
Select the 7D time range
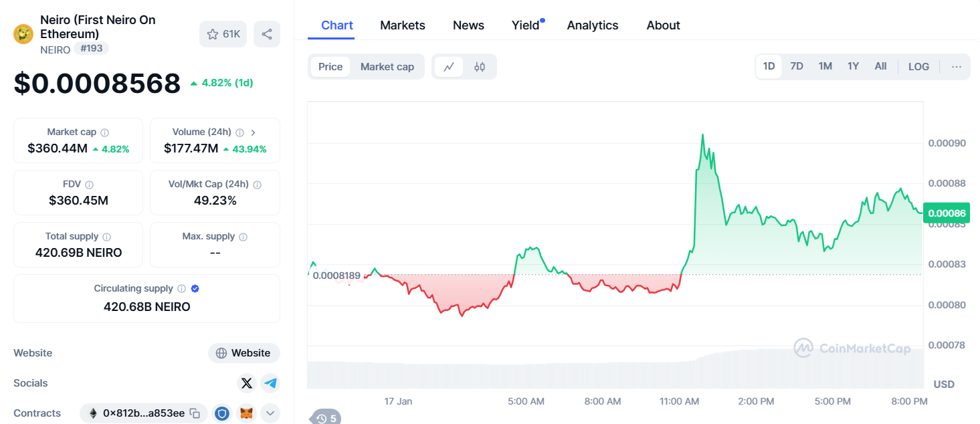797,66
